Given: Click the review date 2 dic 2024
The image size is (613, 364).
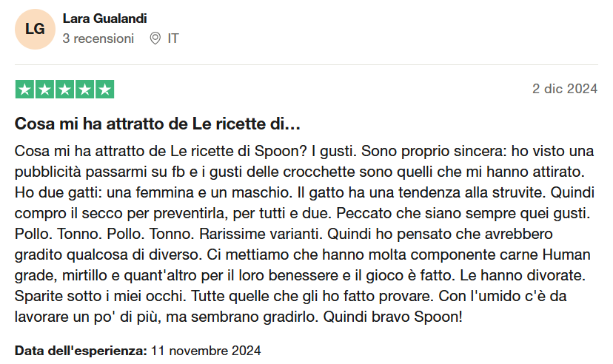Looking at the screenshot, I should pyautogui.click(x=565, y=89).
